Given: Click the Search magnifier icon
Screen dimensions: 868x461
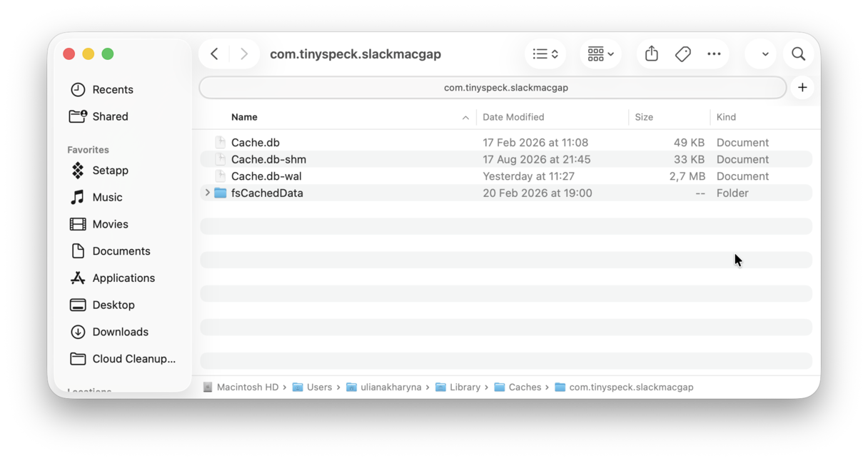Looking at the screenshot, I should [798, 54].
